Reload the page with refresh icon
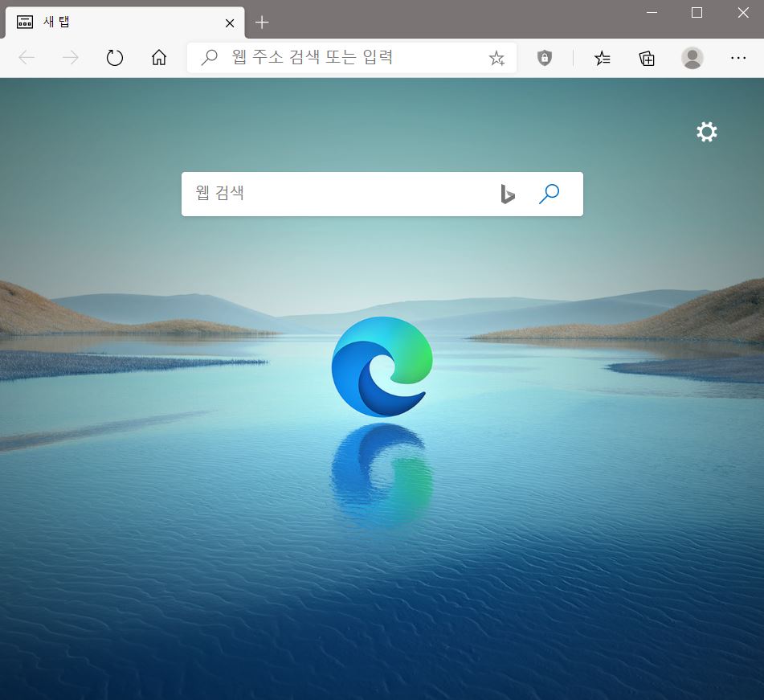The width and height of the screenshot is (764, 700). click(x=115, y=58)
